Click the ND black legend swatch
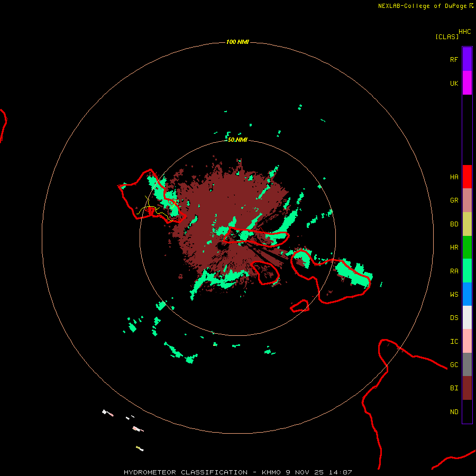Screen dimensions: 476x476 click(x=467, y=411)
